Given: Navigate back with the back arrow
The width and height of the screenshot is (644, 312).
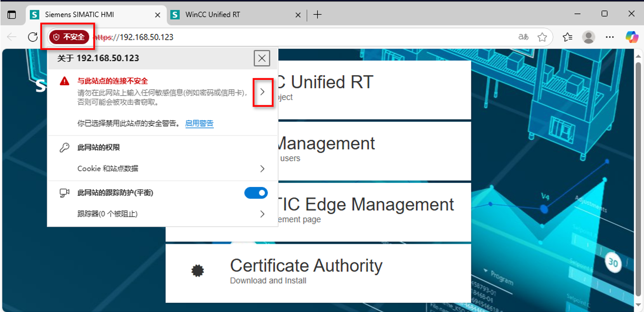Looking at the screenshot, I should (x=11, y=37).
